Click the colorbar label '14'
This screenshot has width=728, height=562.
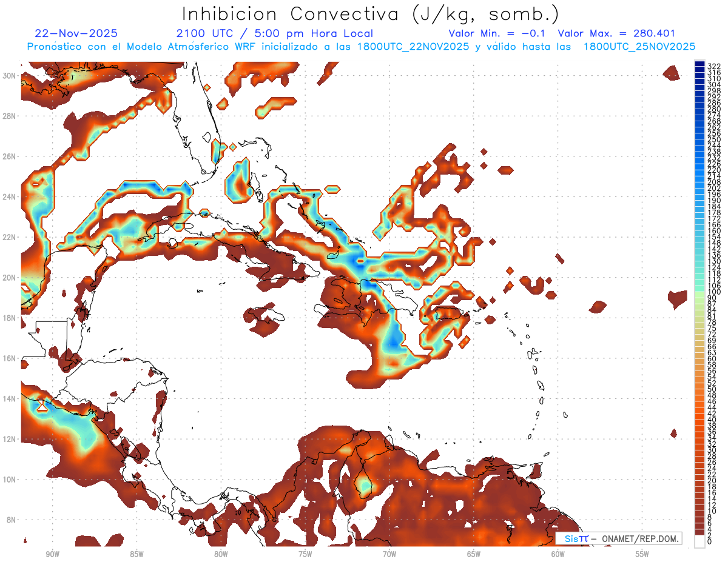point(712,498)
